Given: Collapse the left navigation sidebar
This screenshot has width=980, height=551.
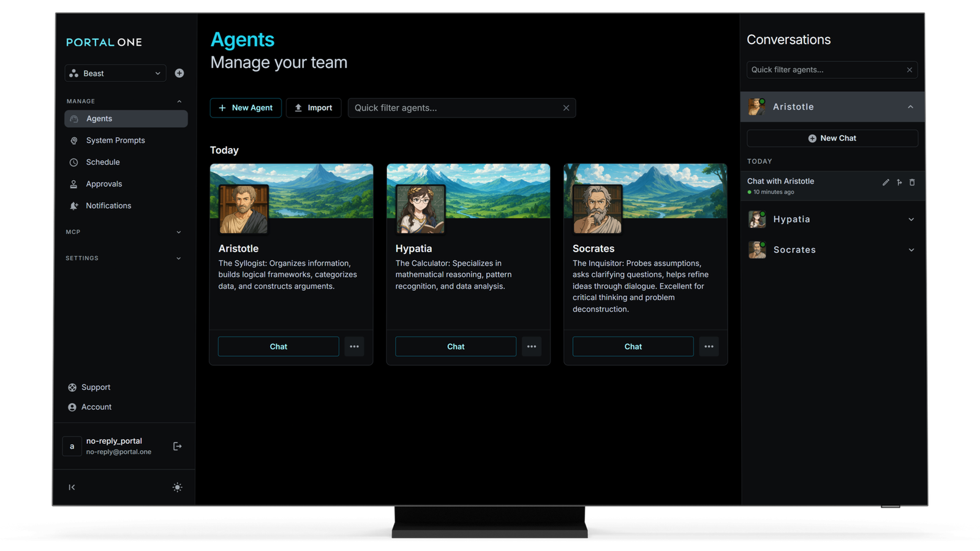Looking at the screenshot, I should click(72, 487).
